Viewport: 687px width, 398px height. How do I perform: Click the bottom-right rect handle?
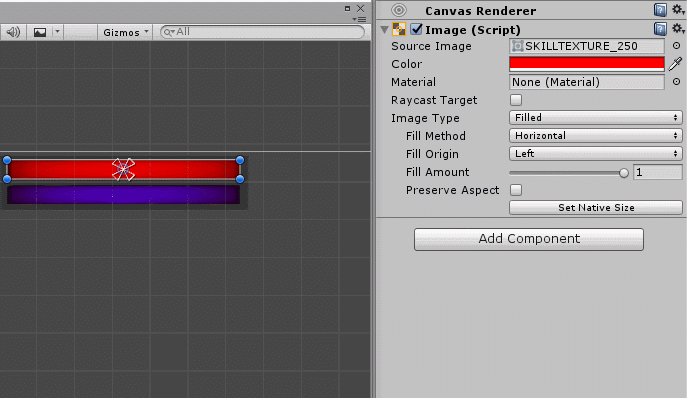coord(240,179)
